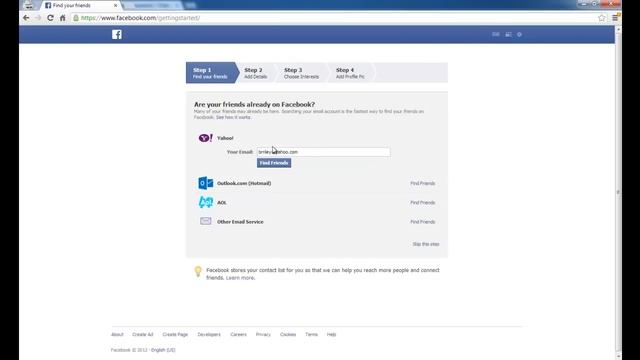
Task: Open Chrome menu icon
Action: coord(615,18)
